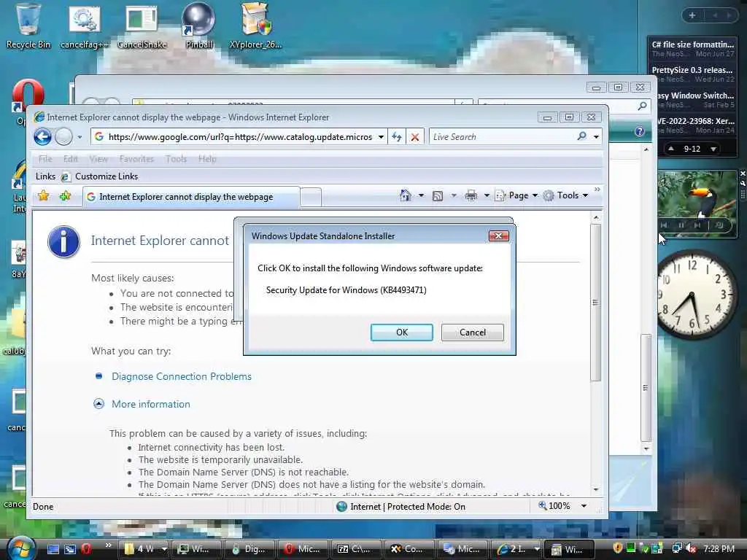Click the RSS feeds icon

tap(438, 195)
